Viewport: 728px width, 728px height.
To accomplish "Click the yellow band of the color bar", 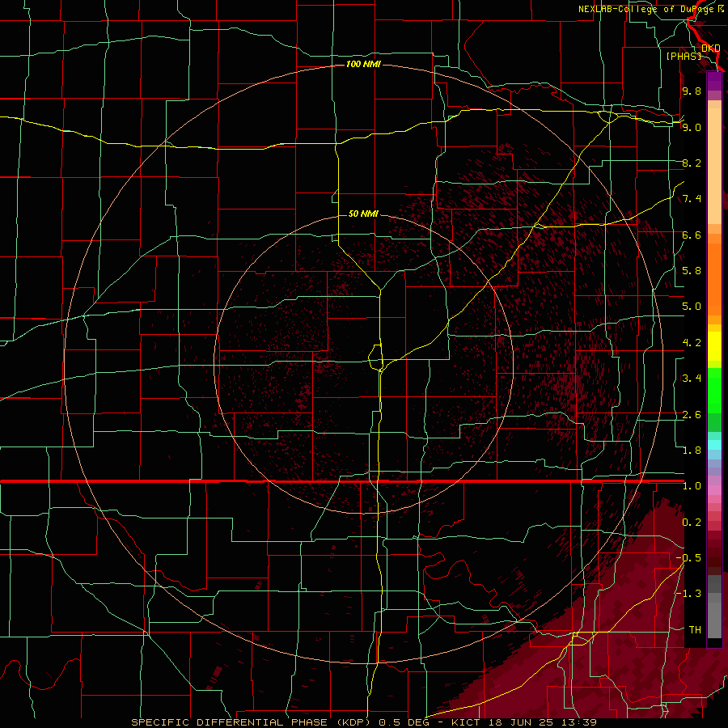I will point(714,346).
